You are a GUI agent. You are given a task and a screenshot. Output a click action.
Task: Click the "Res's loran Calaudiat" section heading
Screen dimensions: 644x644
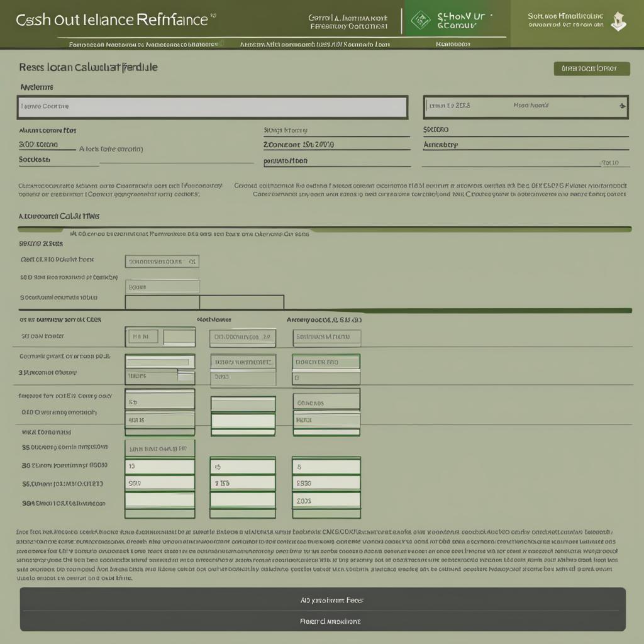tap(88, 67)
